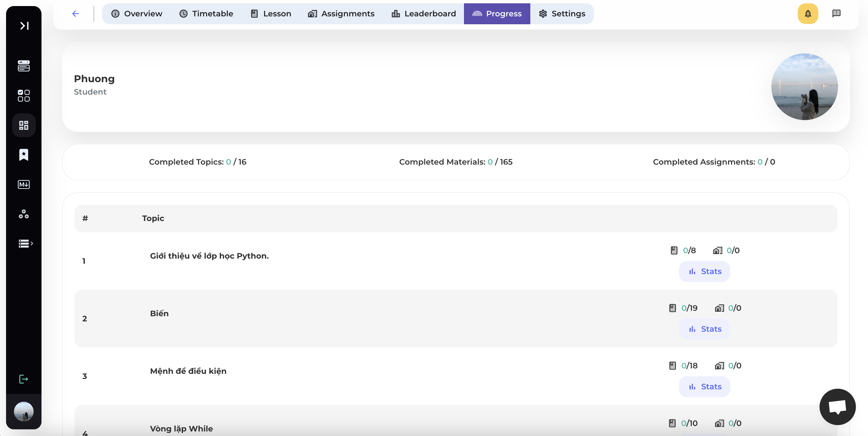The height and width of the screenshot is (436, 868).
Task: Click Phuong's profile photo
Action: [x=805, y=87]
